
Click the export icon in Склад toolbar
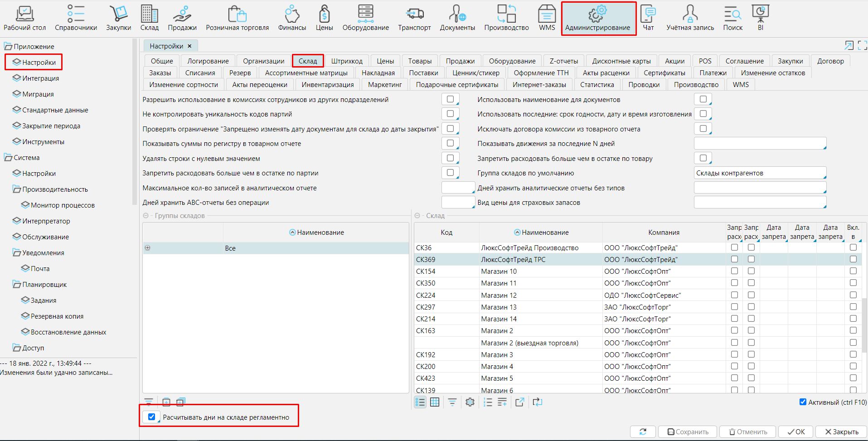click(520, 402)
